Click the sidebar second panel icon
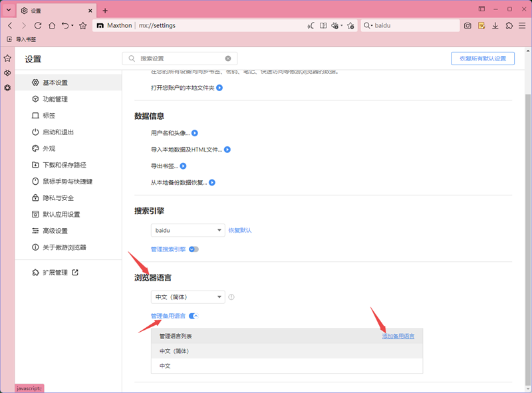The height and width of the screenshot is (393, 532). tap(7, 73)
